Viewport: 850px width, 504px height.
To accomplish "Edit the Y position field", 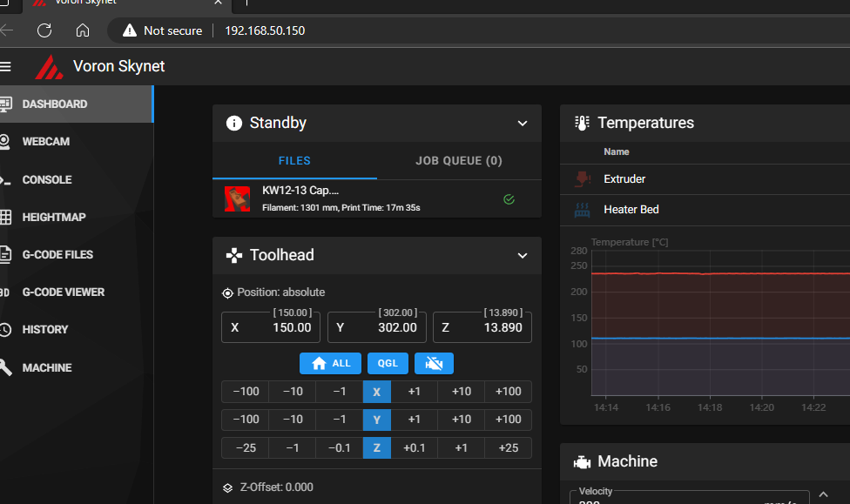I will pos(377,327).
